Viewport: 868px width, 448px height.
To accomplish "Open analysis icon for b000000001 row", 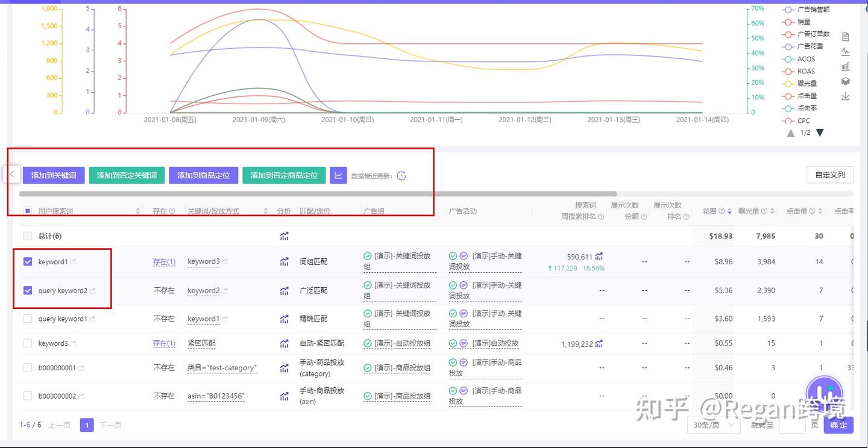I will [284, 368].
